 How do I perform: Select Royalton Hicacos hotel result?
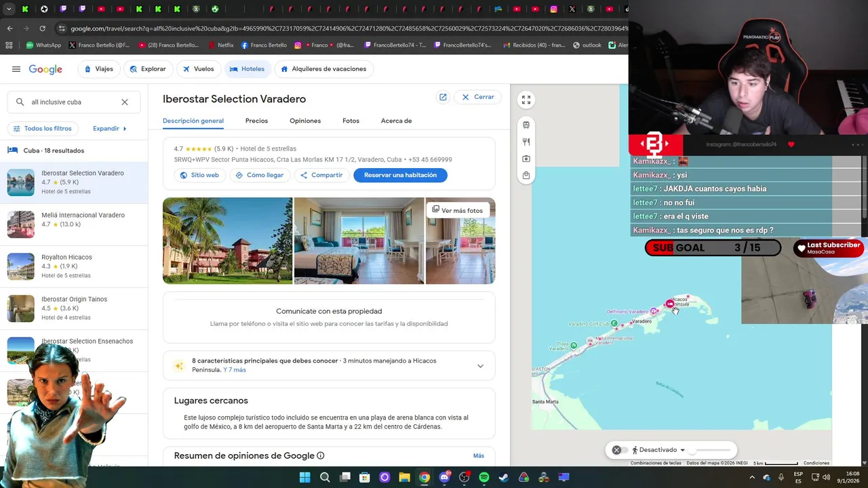pyautogui.click(x=74, y=266)
